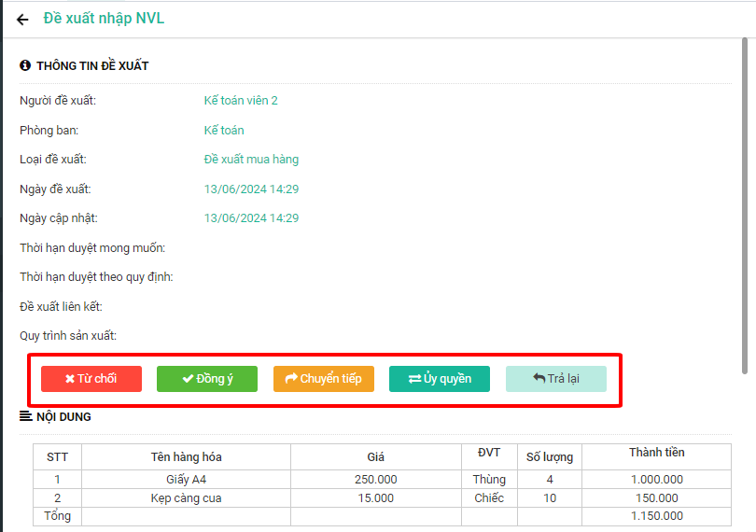The height and width of the screenshot is (532, 756).
Task: Click the Ngày cập nhật date value
Action: point(251,218)
